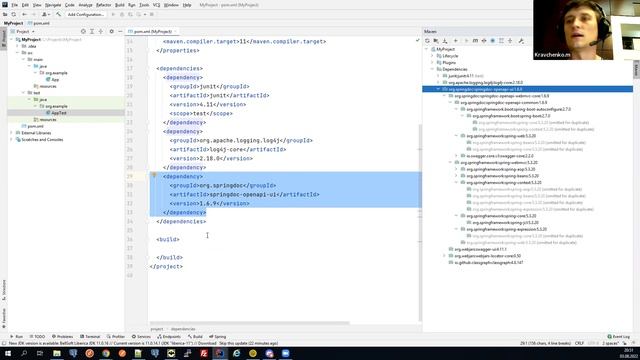
Task: Expand Lifecycle node in Maven panel
Action: click(x=433, y=56)
